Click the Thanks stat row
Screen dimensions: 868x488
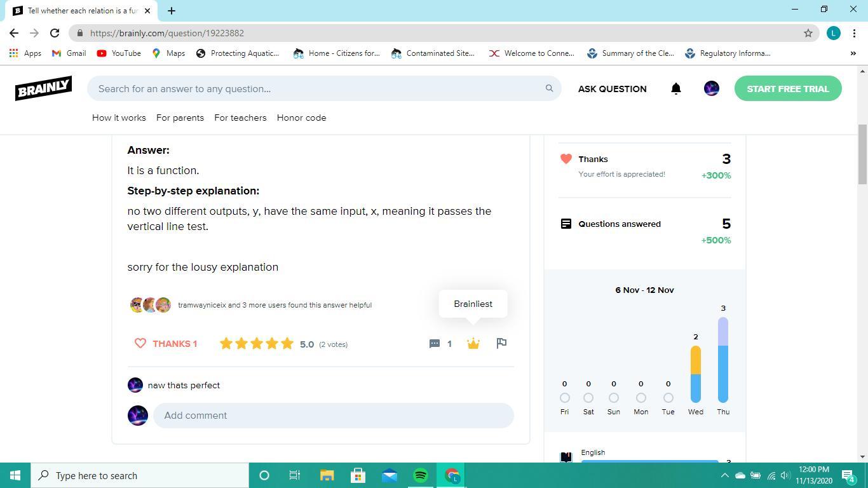(x=645, y=166)
